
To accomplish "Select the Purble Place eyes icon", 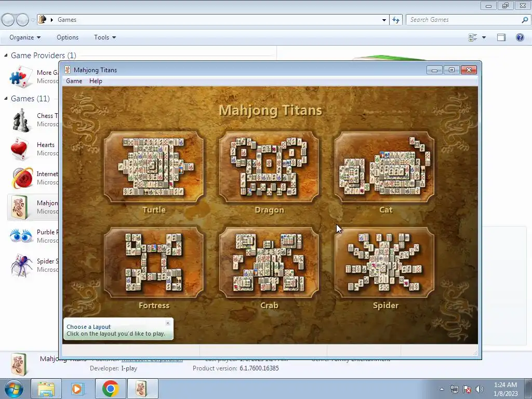I will tap(21, 236).
